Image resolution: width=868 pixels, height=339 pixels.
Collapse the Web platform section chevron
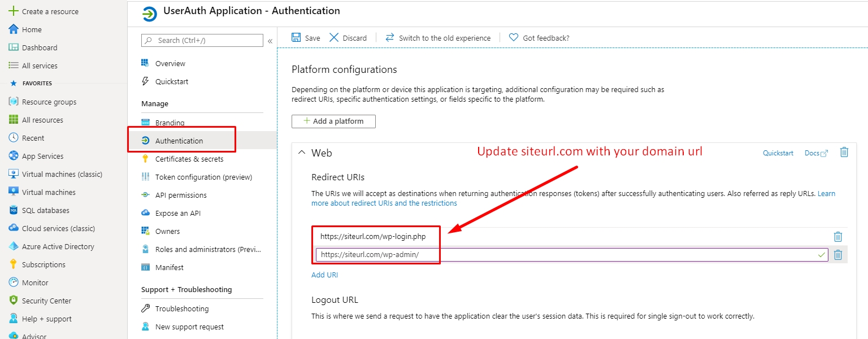point(301,153)
